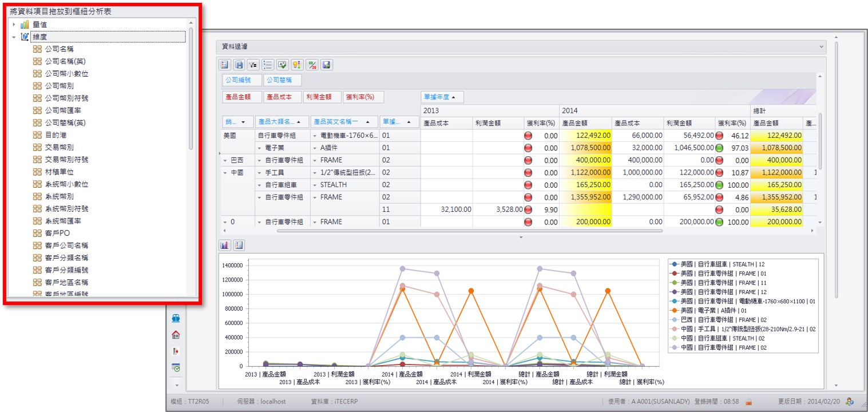Collapse the 維度 tree node

point(14,37)
